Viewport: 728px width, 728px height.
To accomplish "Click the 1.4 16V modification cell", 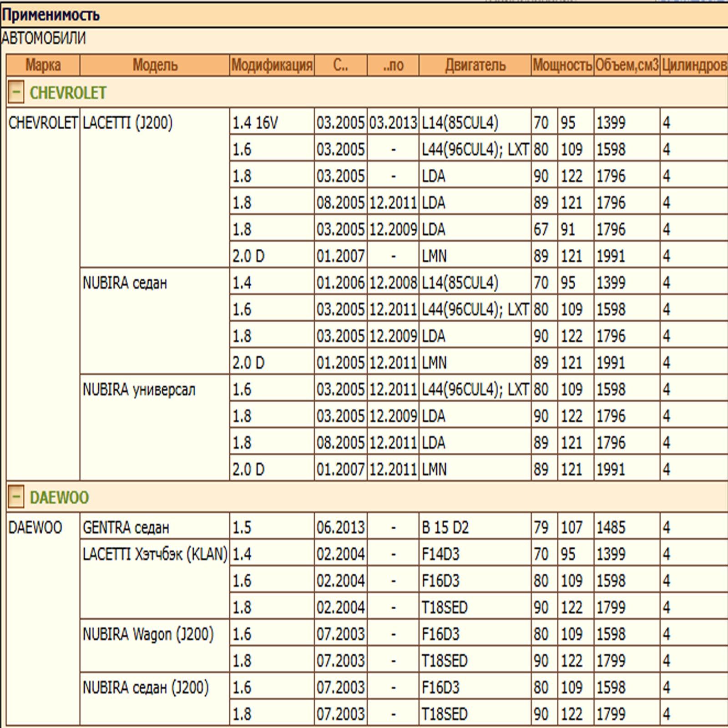I will (x=255, y=123).
